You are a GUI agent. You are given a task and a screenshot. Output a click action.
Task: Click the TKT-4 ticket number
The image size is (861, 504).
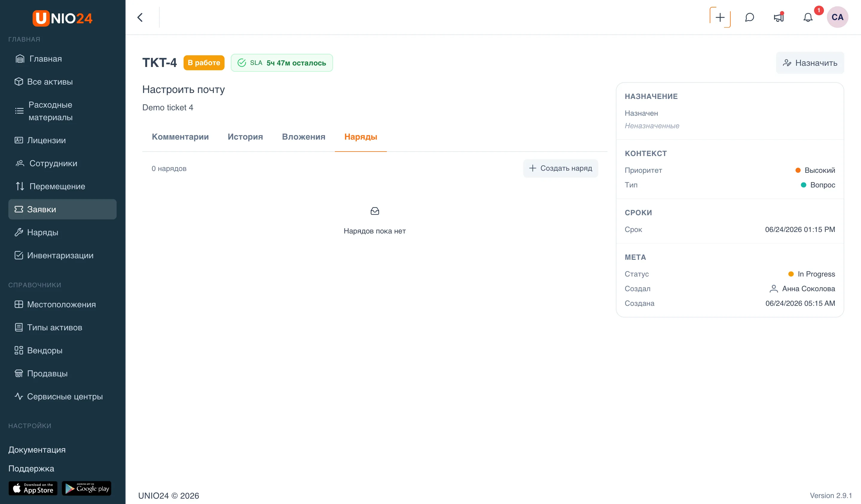(x=160, y=62)
